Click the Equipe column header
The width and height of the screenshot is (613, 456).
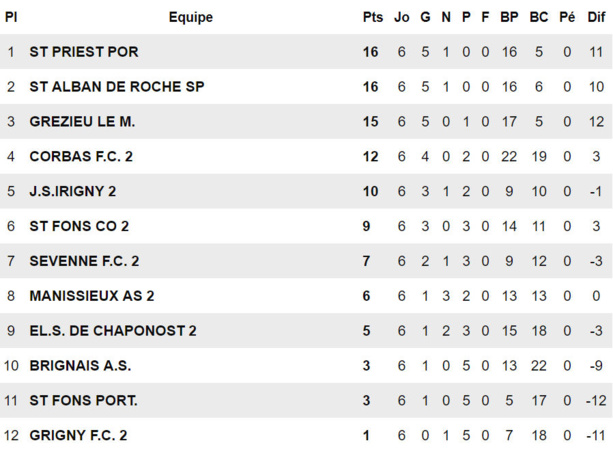191,17
